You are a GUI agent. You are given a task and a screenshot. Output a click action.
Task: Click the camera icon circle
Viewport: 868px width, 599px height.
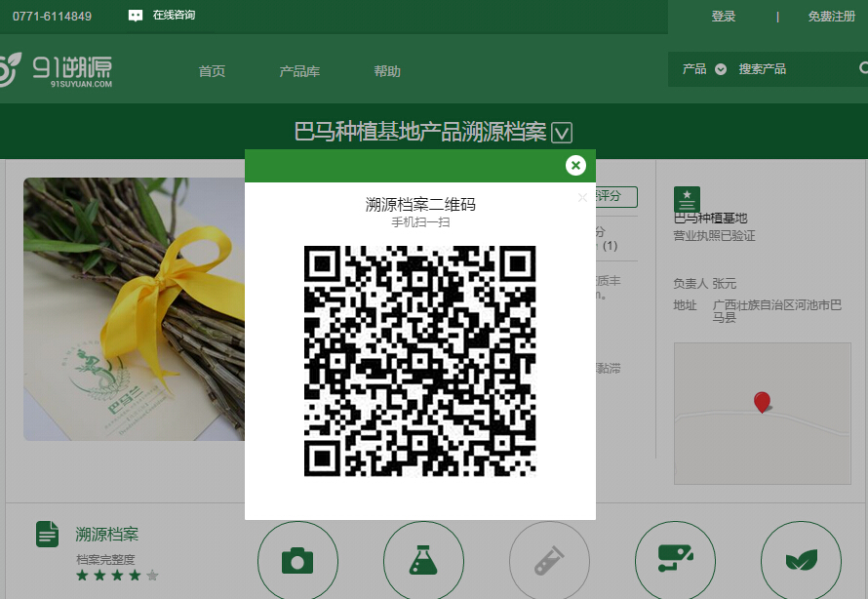pos(297,561)
